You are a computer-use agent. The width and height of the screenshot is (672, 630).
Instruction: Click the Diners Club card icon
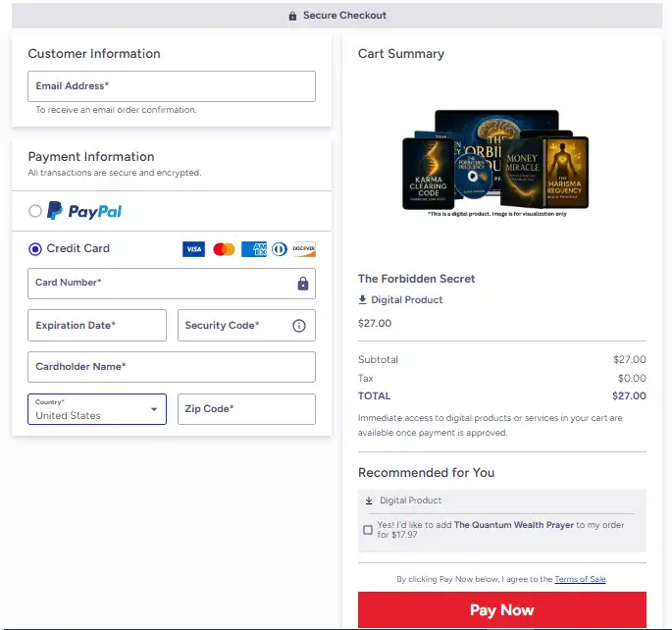click(x=279, y=249)
